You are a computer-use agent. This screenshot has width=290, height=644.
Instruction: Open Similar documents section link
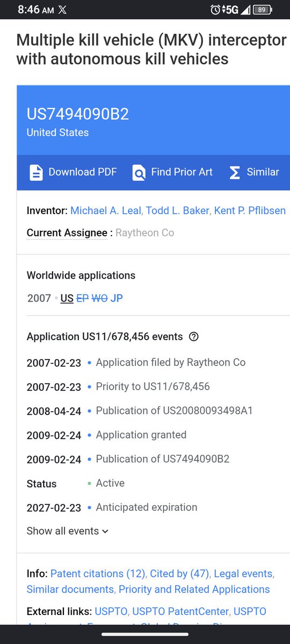click(70, 589)
